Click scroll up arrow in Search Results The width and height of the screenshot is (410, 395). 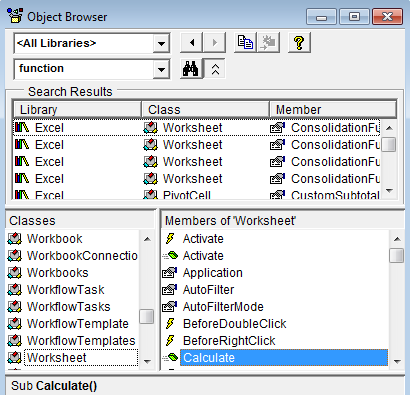pyautogui.click(x=389, y=128)
